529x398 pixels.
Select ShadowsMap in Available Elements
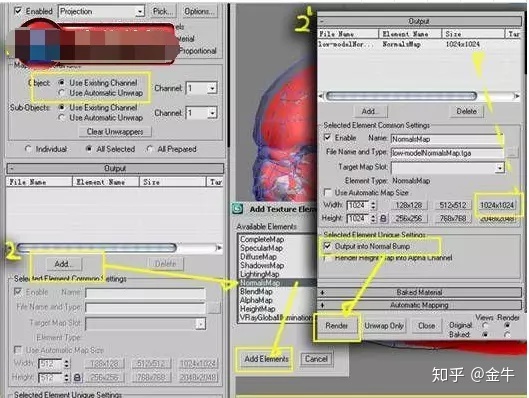pos(262,265)
